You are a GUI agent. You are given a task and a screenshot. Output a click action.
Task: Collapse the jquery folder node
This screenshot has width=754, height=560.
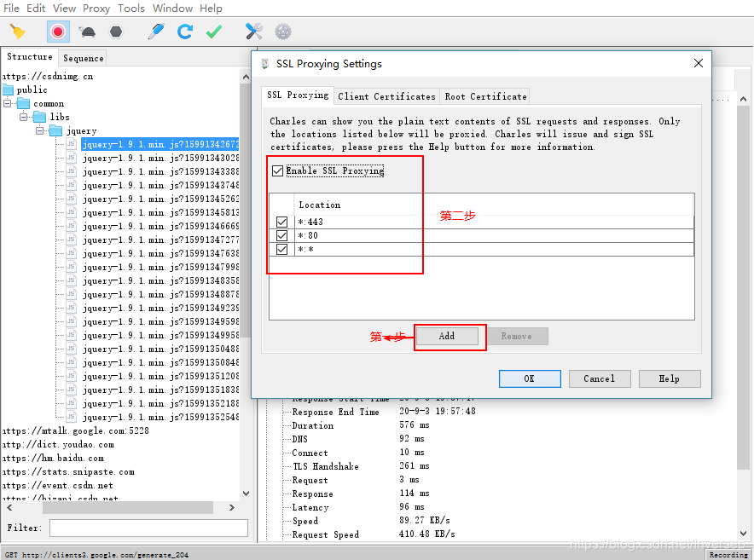tap(40, 130)
